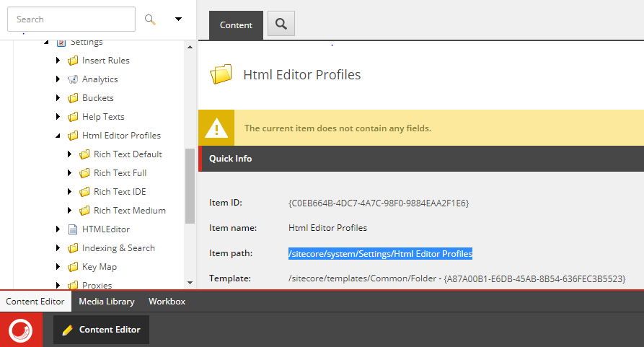Click the Buckets folder icon

[x=73, y=98]
